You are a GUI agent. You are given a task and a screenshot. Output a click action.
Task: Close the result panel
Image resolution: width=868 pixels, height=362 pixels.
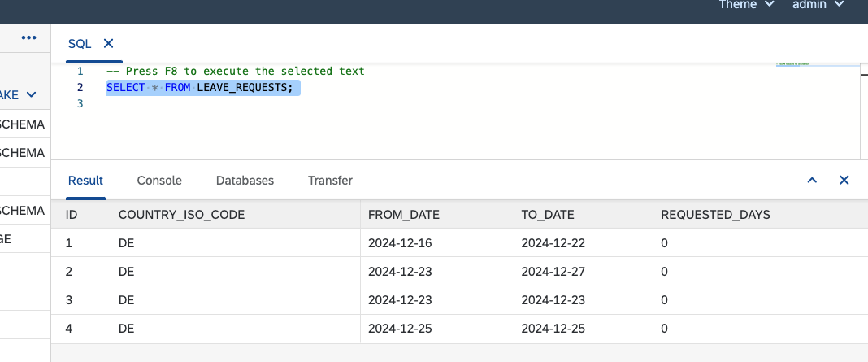click(844, 180)
